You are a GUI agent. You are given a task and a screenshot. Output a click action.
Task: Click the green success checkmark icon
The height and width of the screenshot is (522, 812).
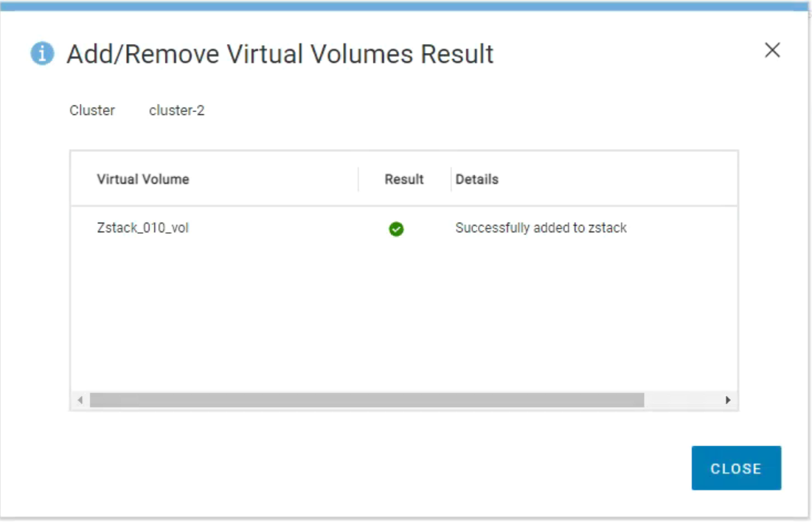[x=396, y=229]
